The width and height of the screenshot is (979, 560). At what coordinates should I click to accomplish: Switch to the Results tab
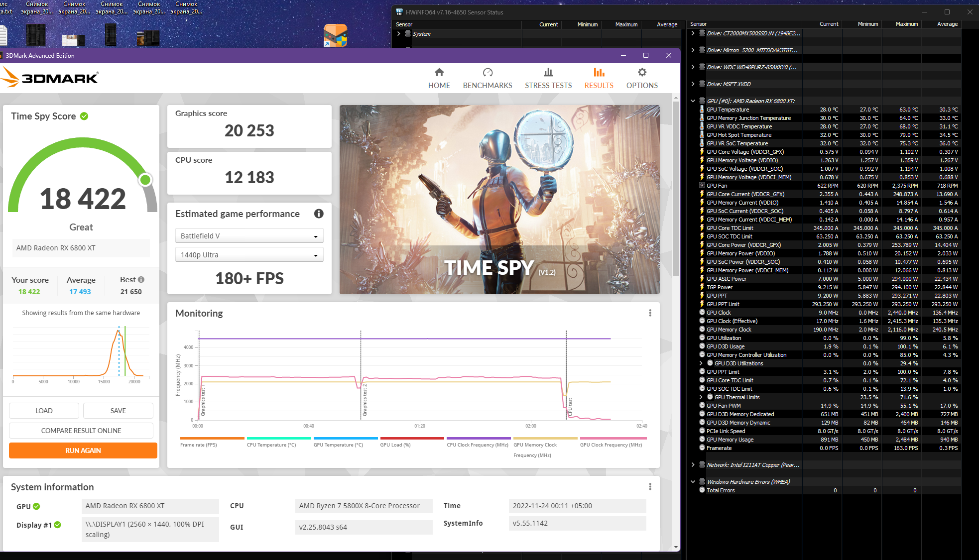pyautogui.click(x=599, y=78)
